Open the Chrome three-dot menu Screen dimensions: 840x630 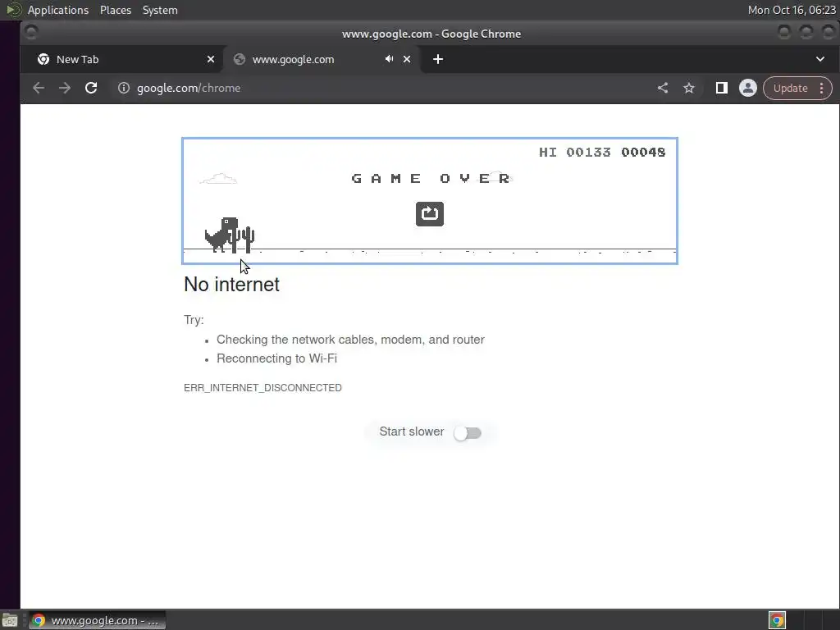click(x=822, y=88)
